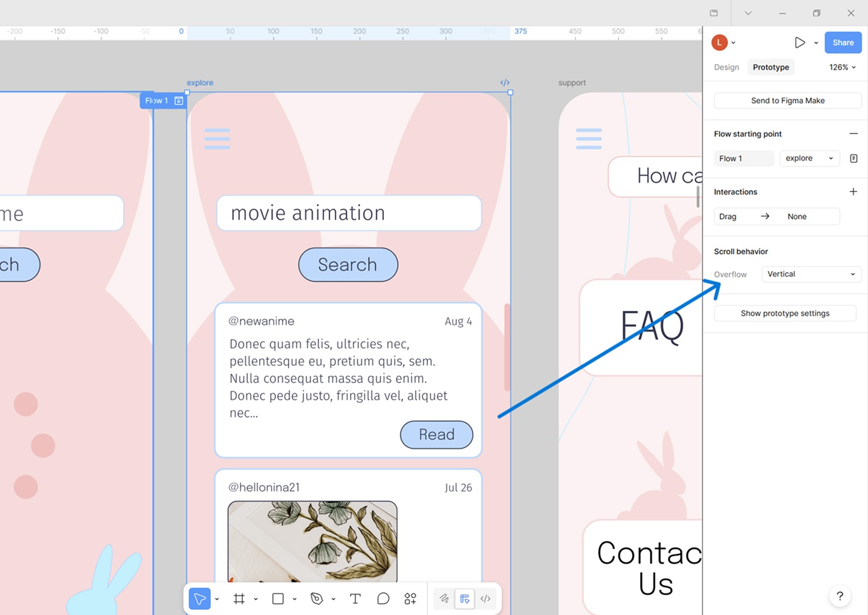Click the Share button
Image resolution: width=868 pixels, height=615 pixels.
tap(843, 43)
